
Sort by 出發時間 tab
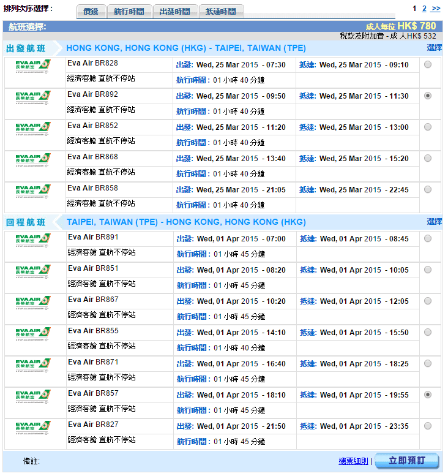click(174, 12)
